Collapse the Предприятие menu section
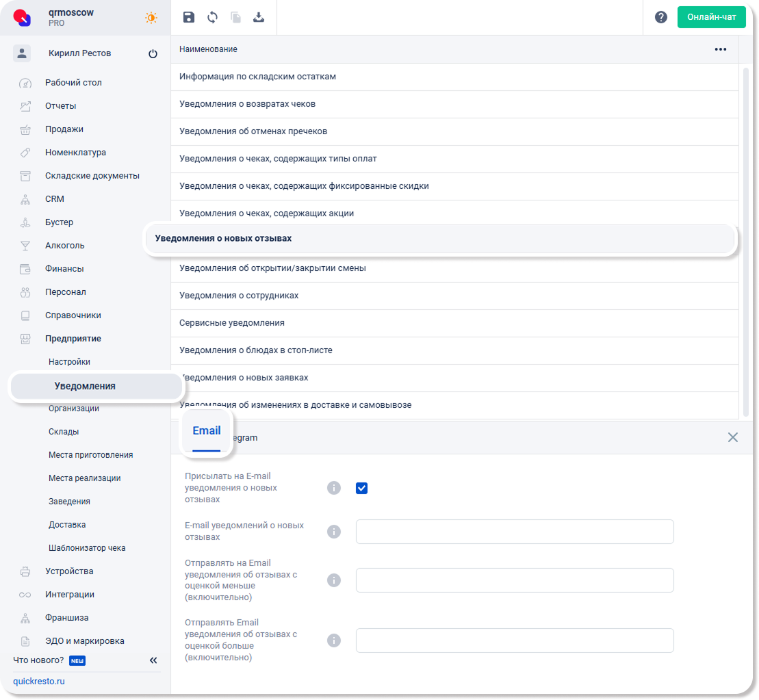The height and width of the screenshot is (700, 759). click(73, 339)
